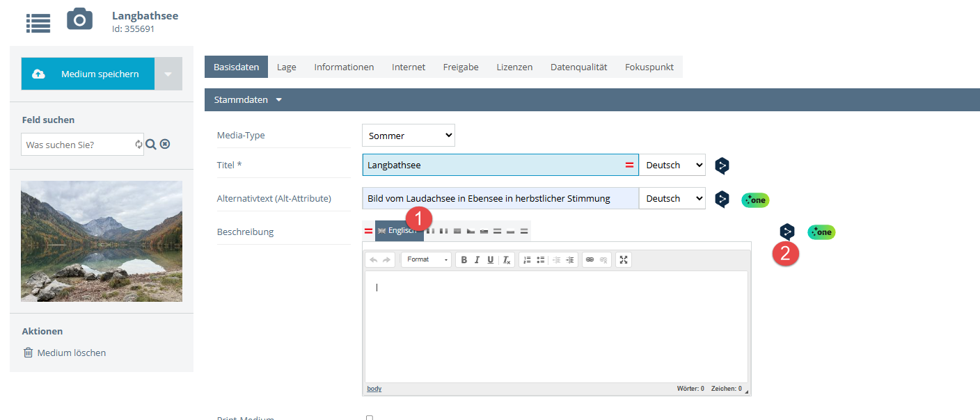Image resolution: width=980 pixels, height=420 pixels.
Task: Click the translate icon beside the Alternativtext field
Action: [x=722, y=200]
